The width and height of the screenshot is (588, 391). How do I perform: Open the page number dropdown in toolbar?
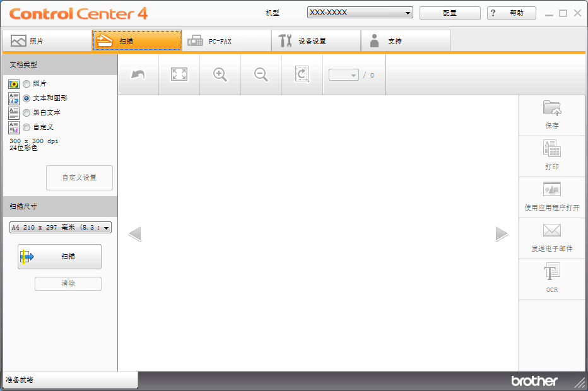point(344,75)
